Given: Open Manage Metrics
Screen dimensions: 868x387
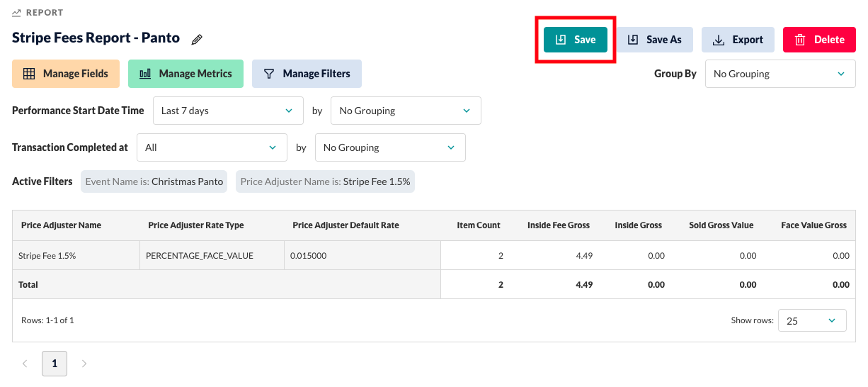Looking at the screenshot, I should tap(185, 74).
